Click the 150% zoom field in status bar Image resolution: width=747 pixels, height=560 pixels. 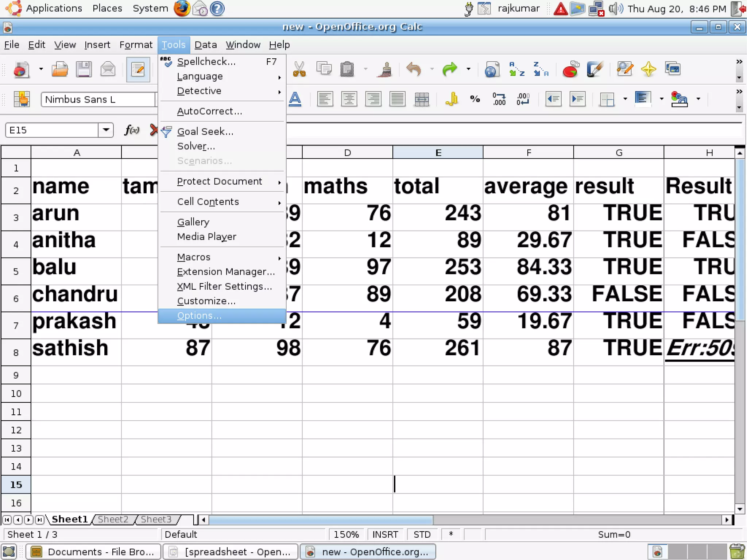(346, 534)
